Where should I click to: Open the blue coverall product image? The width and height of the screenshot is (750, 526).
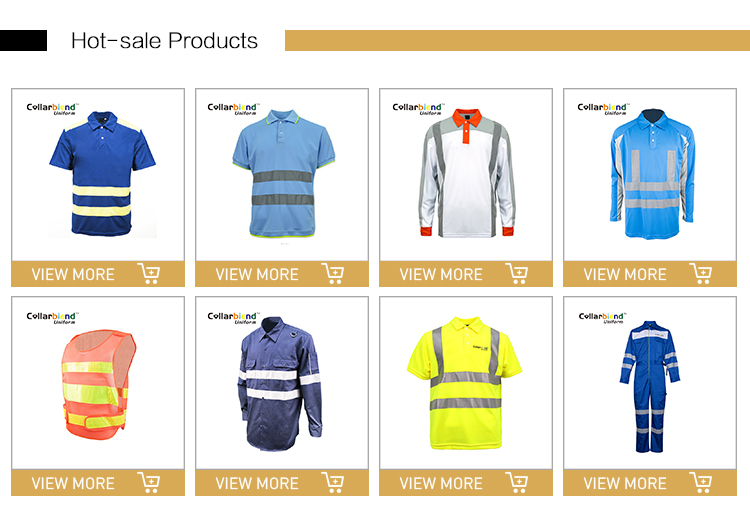pyautogui.click(x=650, y=386)
